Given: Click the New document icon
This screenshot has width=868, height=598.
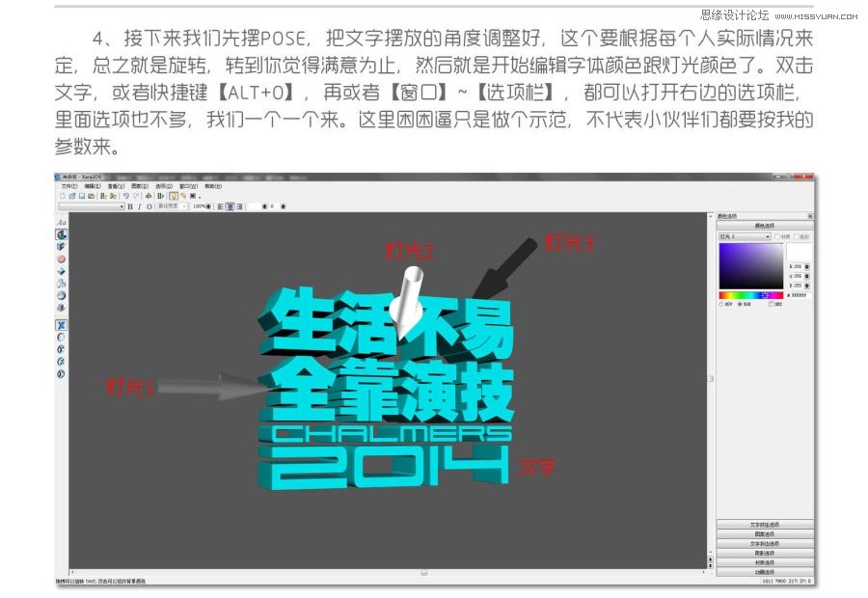Looking at the screenshot, I should coord(63,195).
